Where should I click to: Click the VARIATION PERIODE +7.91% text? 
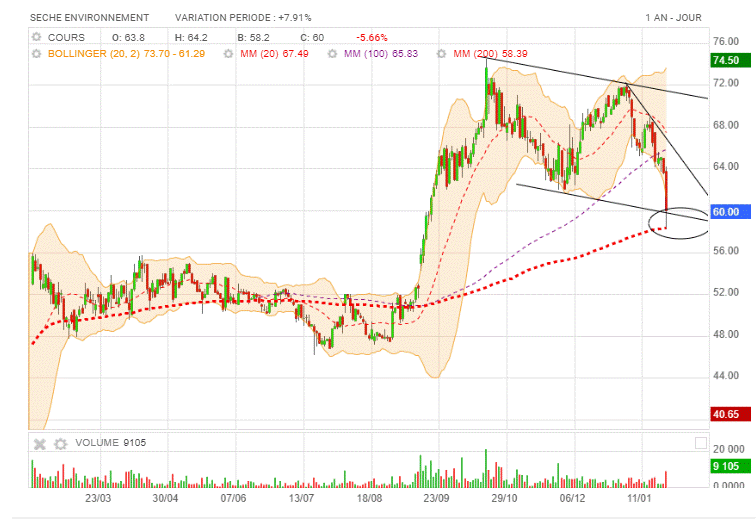tap(243, 18)
